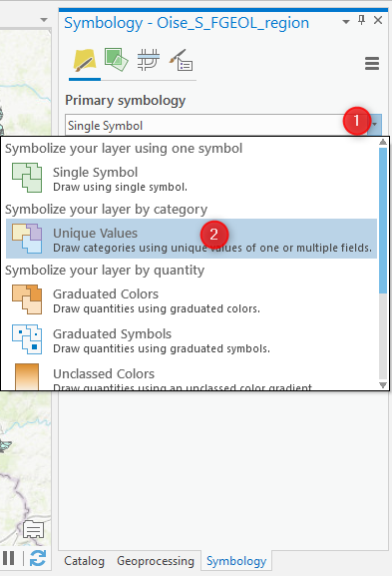Select Unique Values symbology
Screen dimensions: 392x576
click(x=192, y=239)
